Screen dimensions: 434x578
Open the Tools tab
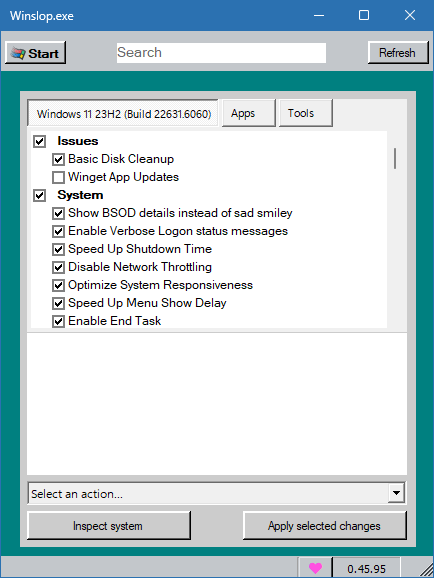pos(306,113)
